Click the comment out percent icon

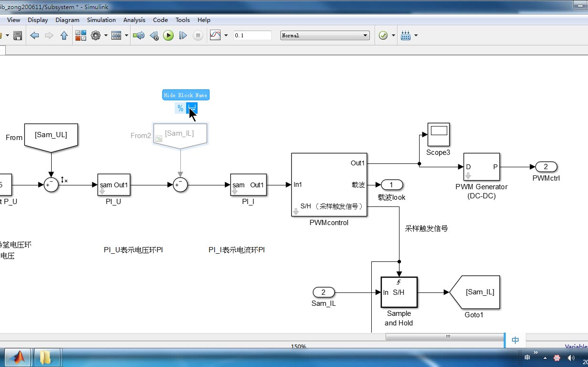click(x=180, y=108)
